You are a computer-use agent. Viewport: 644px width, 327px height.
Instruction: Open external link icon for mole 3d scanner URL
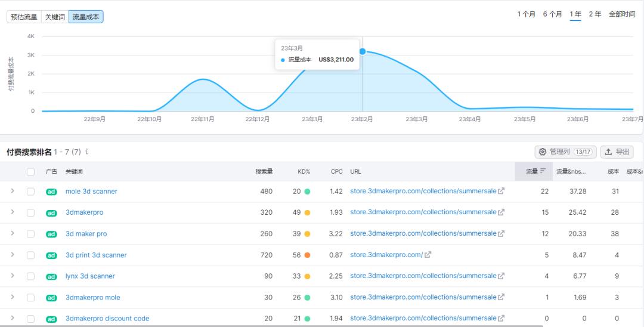click(501, 192)
